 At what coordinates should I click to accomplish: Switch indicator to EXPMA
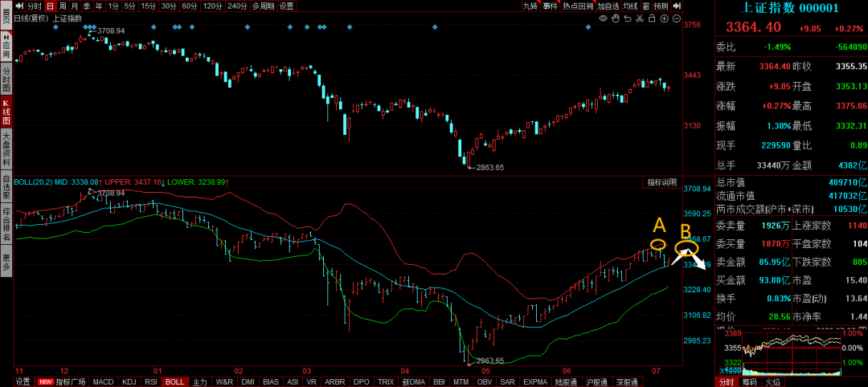click(x=535, y=382)
